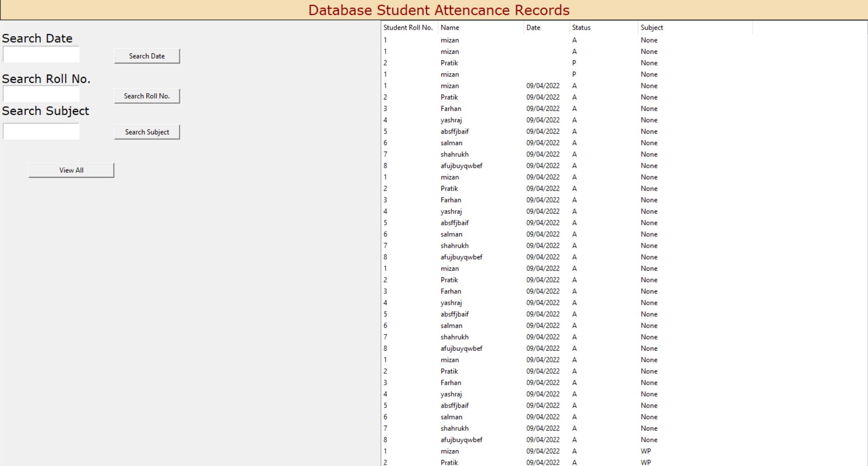
Task: Select the last afujbuyqwbef row in the list
Action: (x=461, y=440)
